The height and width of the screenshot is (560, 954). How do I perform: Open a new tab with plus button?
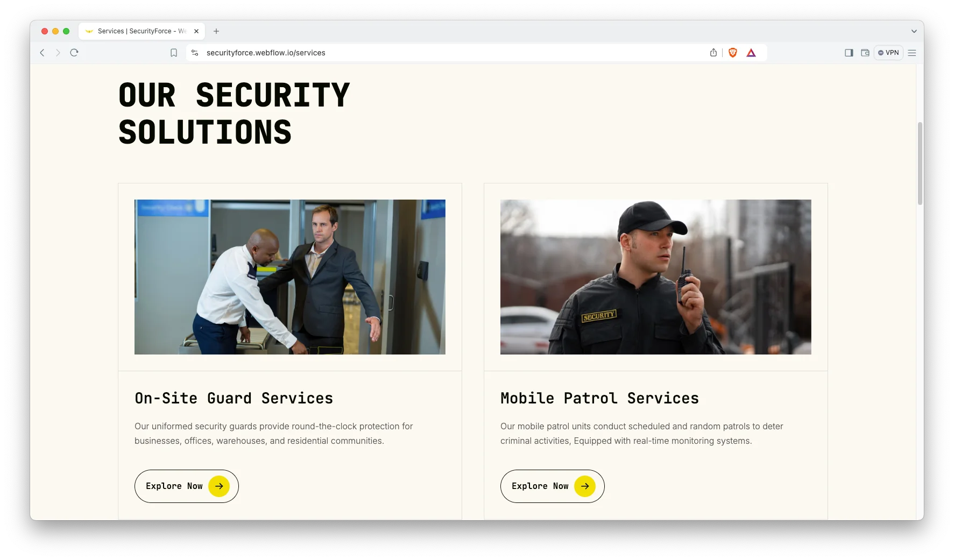point(216,31)
